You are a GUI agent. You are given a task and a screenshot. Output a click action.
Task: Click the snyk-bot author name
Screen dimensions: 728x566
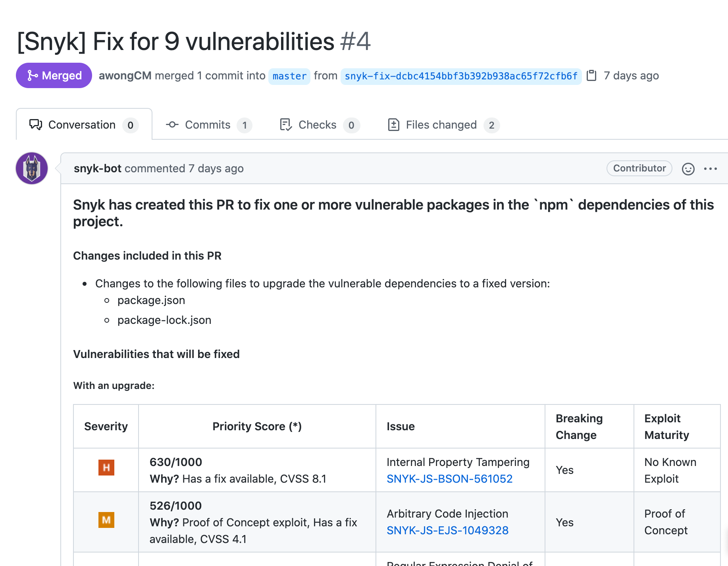[98, 168]
